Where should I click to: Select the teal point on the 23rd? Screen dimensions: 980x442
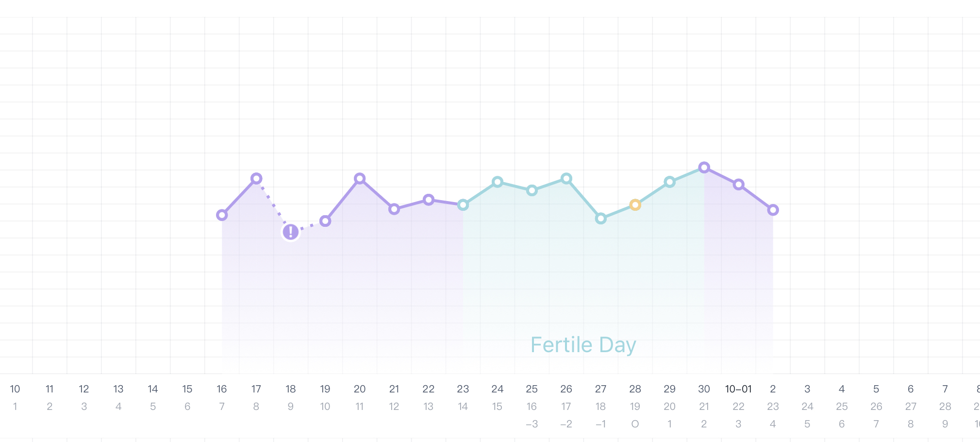(x=463, y=205)
